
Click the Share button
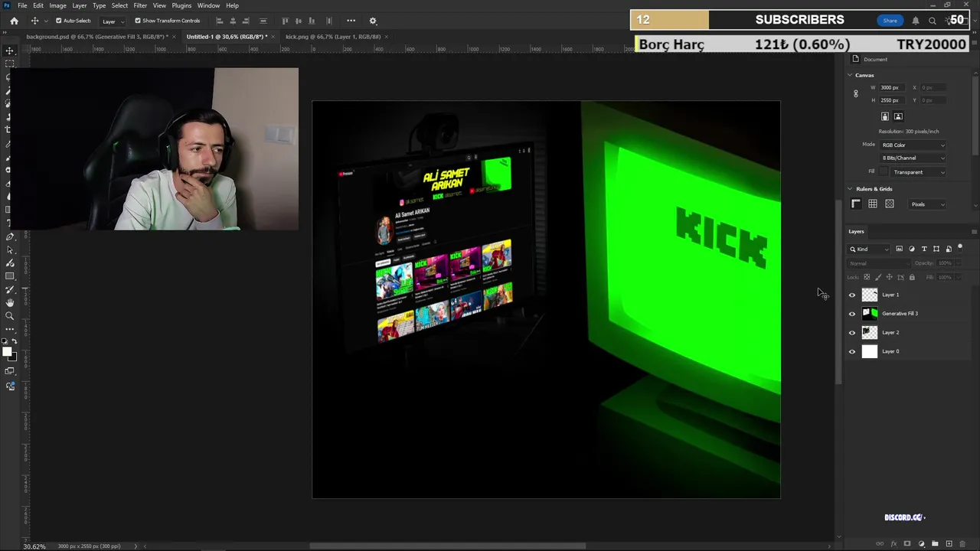tap(890, 21)
